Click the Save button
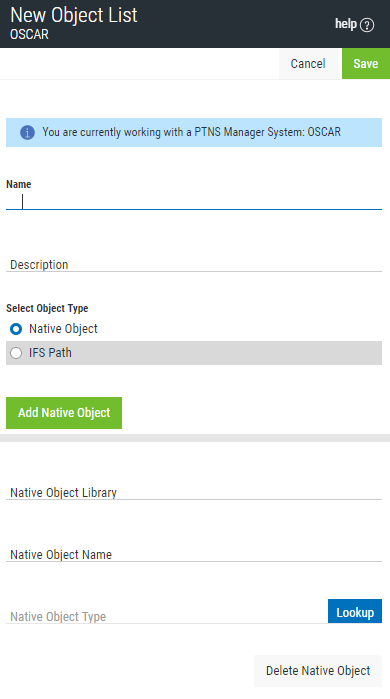Viewport: 390px width, 699px height. click(x=366, y=64)
